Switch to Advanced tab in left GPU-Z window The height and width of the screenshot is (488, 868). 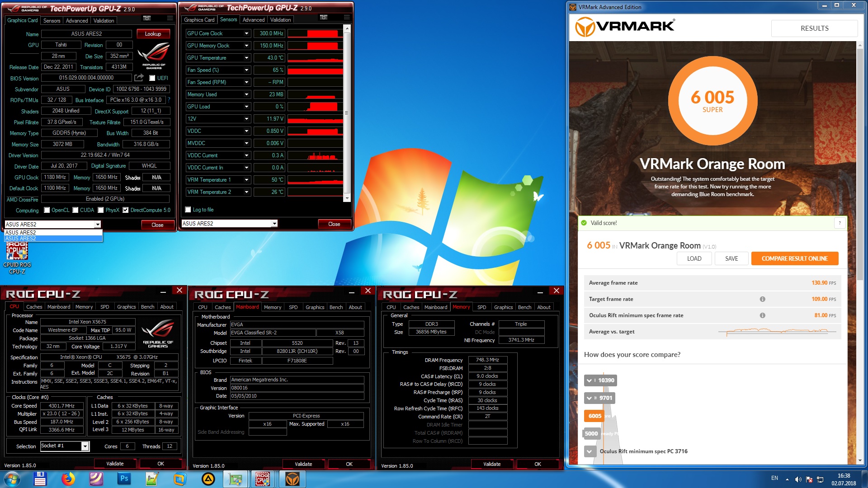(77, 21)
